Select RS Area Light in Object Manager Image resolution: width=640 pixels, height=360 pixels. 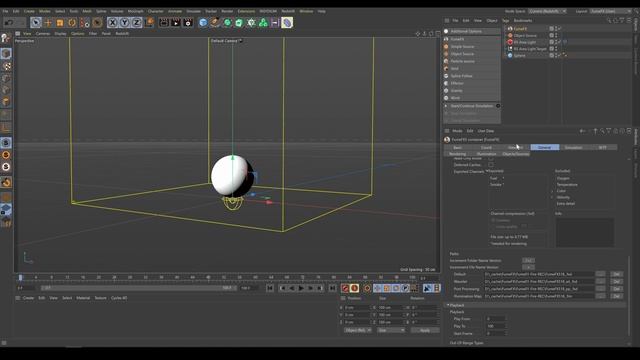pyautogui.click(x=524, y=42)
